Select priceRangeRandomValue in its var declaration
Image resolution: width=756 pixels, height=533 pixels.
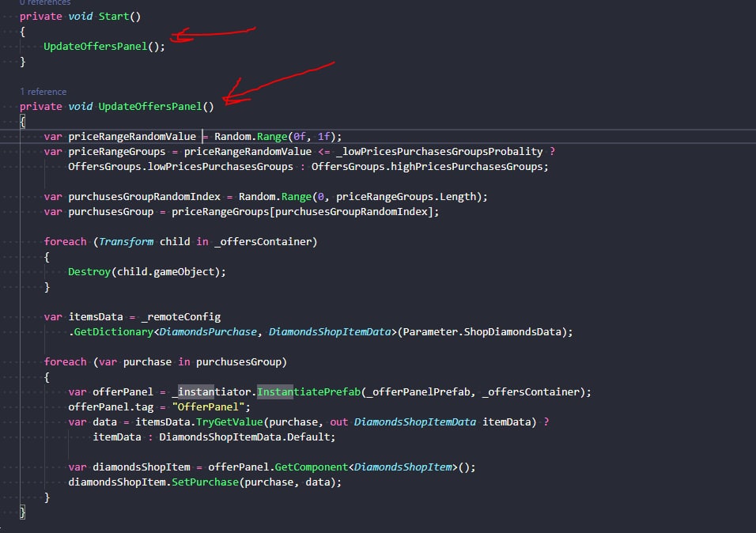click(x=132, y=137)
